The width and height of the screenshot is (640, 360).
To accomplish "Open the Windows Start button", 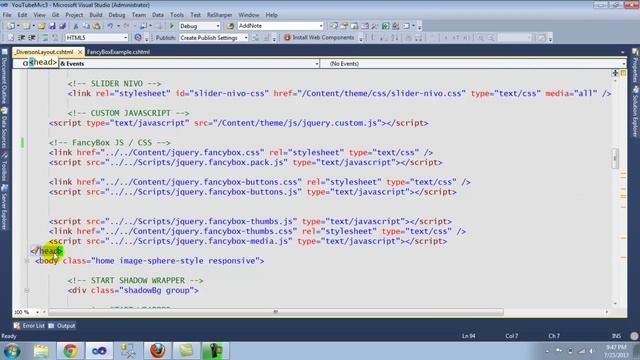I will point(11,351).
